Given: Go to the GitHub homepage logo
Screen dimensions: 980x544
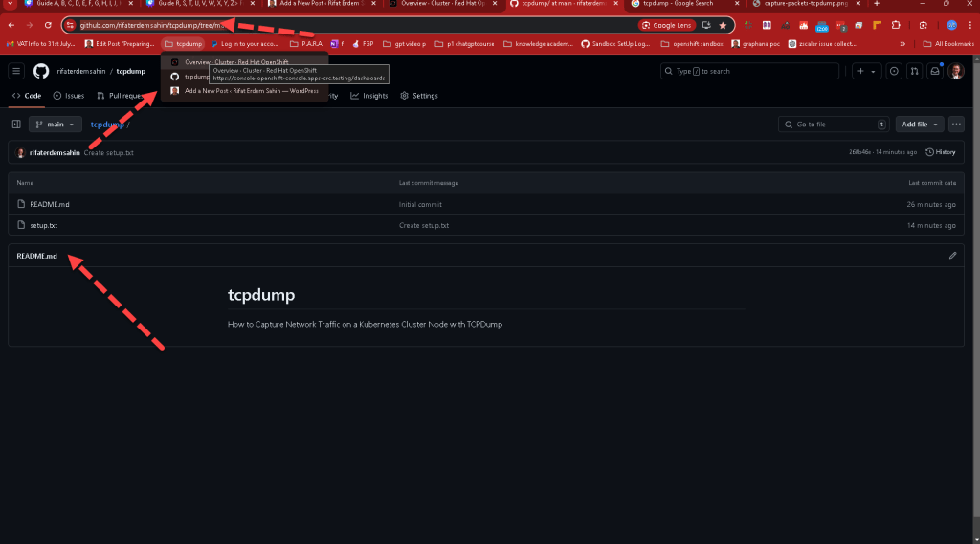Looking at the screenshot, I should coord(41,71).
